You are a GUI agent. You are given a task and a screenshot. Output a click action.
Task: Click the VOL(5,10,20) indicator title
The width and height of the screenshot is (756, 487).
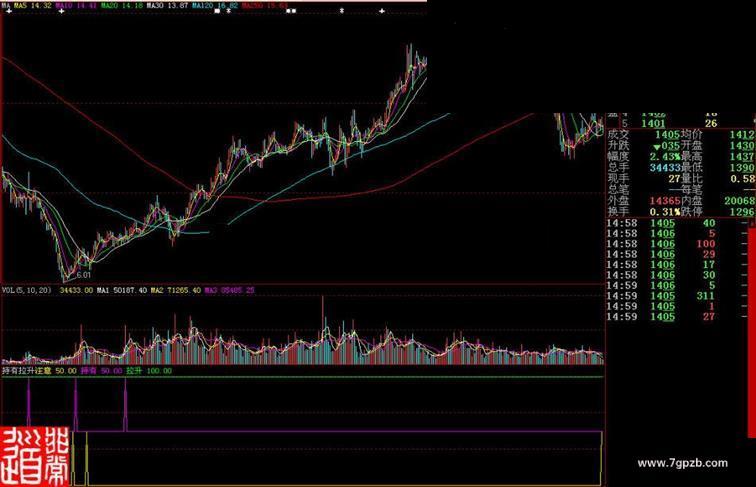pyautogui.click(x=27, y=291)
